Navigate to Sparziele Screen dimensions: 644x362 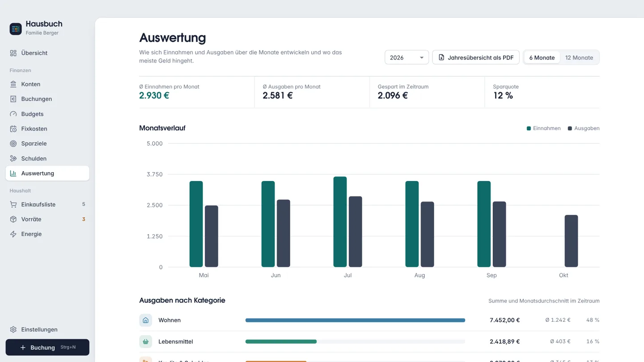tap(47, 143)
